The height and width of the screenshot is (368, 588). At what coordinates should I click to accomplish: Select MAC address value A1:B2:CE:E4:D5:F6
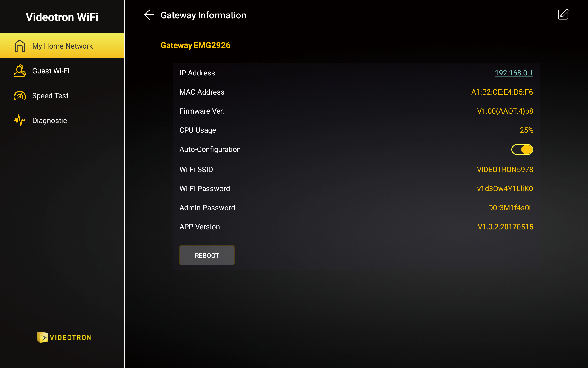tap(502, 92)
